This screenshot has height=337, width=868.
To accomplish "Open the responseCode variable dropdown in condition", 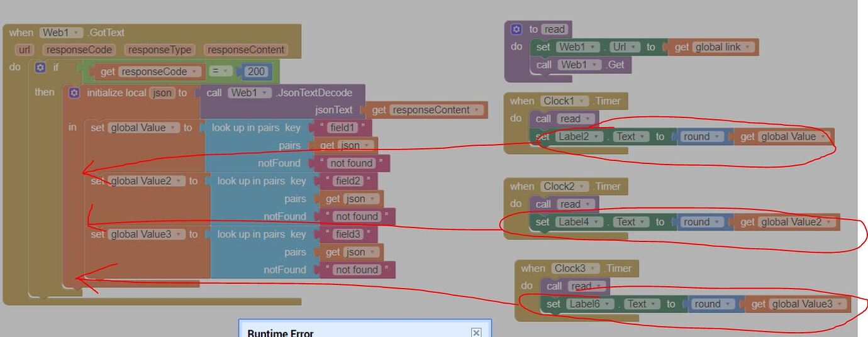I will 160,72.
